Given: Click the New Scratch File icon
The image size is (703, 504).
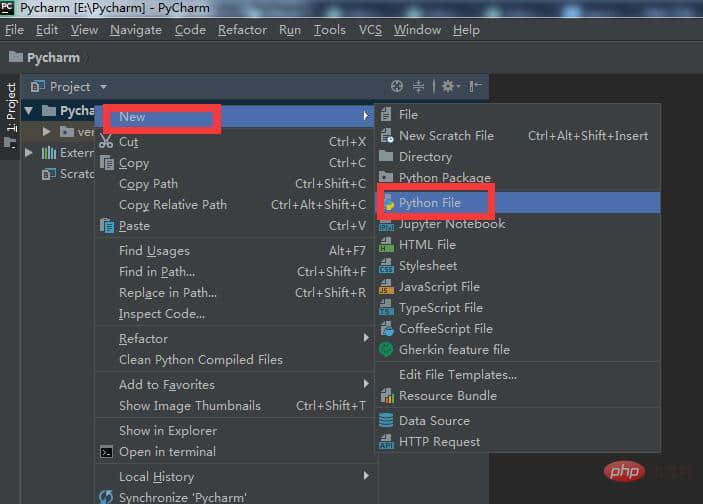Looking at the screenshot, I should (386, 135).
